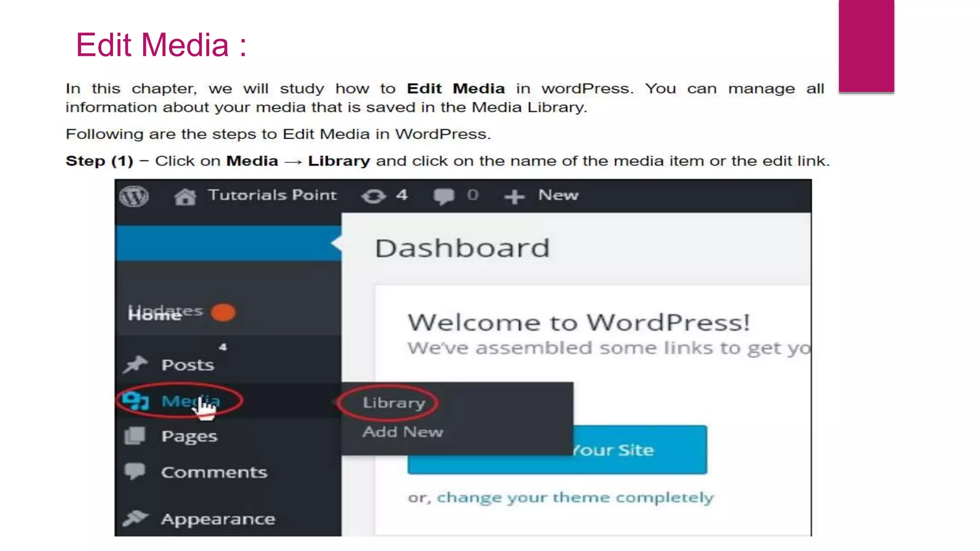Screen dimensions: 980x551
Task: Choose Add New in Media submenu
Action: point(403,432)
